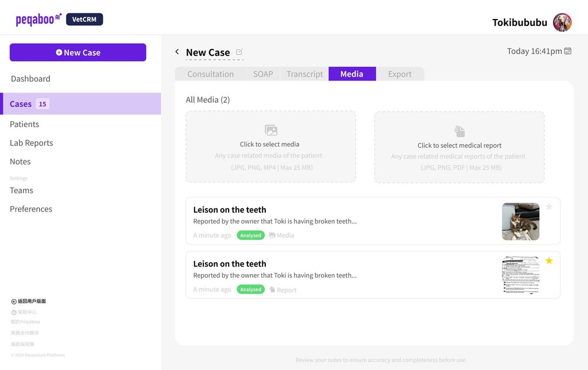The height and width of the screenshot is (370, 588).
Task: Click the Media type icon on first card
Action: (272, 236)
